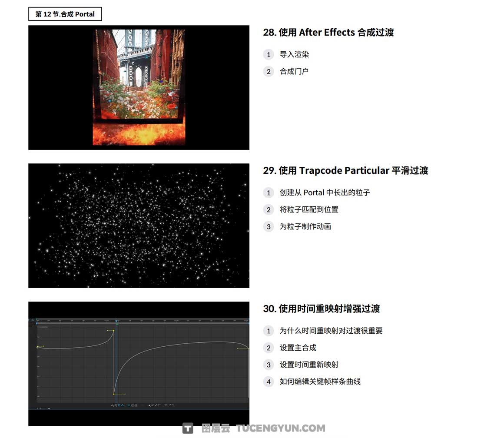
Task: Click number badge 1 beside '创建从 Portal 中长出的粒子'
Action: [269, 193]
